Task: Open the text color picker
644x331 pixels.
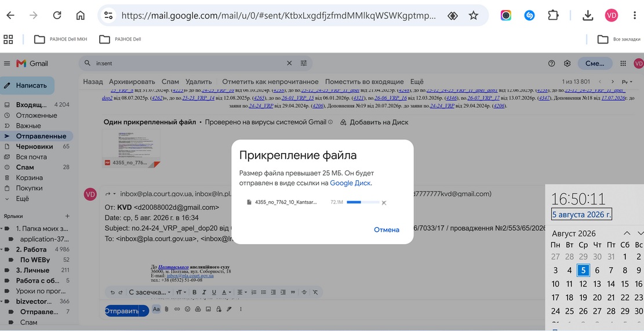Action: coord(225,292)
